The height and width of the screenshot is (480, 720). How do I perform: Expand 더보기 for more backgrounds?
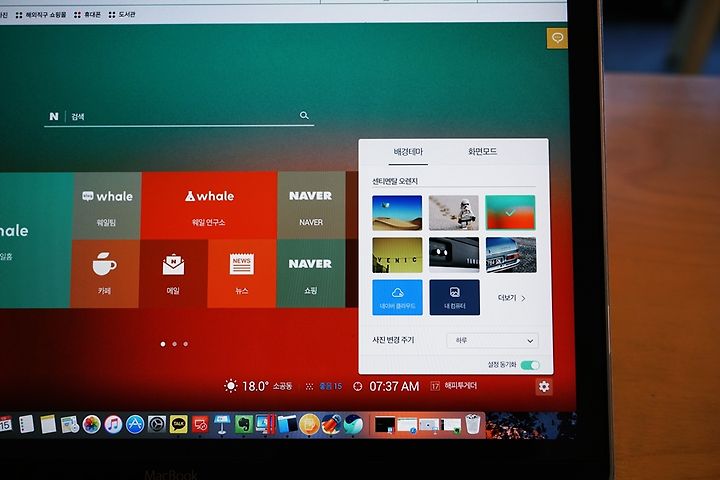pos(511,298)
